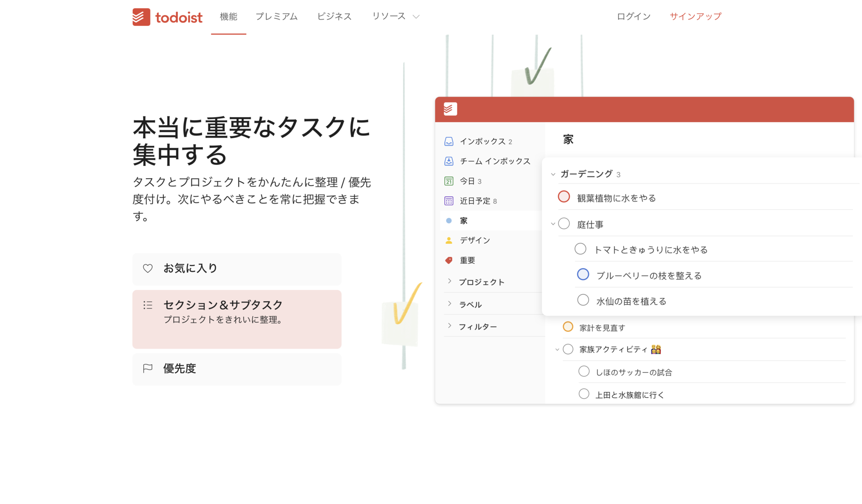
Task: Collapse the ガーデニング section
Action: pyautogui.click(x=552, y=174)
